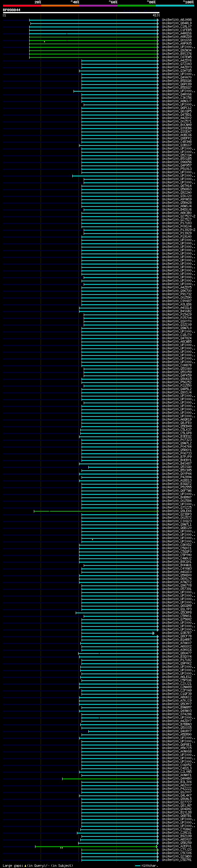The height and width of the screenshot is (868, 197).
Task: Open hit UniRef100_A8JH98
Action: pos(176,20)
